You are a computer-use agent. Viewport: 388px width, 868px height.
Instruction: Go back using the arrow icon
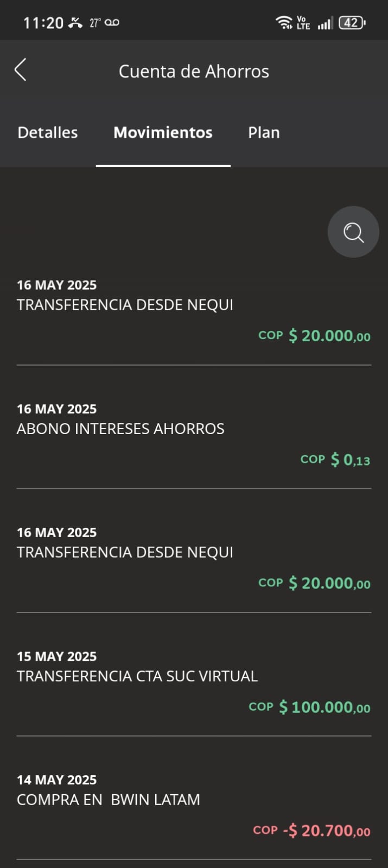(21, 71)
